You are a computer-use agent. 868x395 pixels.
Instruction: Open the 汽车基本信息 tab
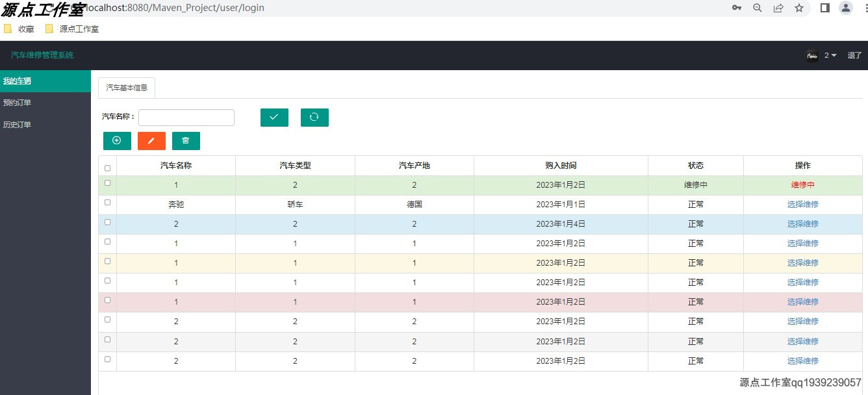coord(126,86)
